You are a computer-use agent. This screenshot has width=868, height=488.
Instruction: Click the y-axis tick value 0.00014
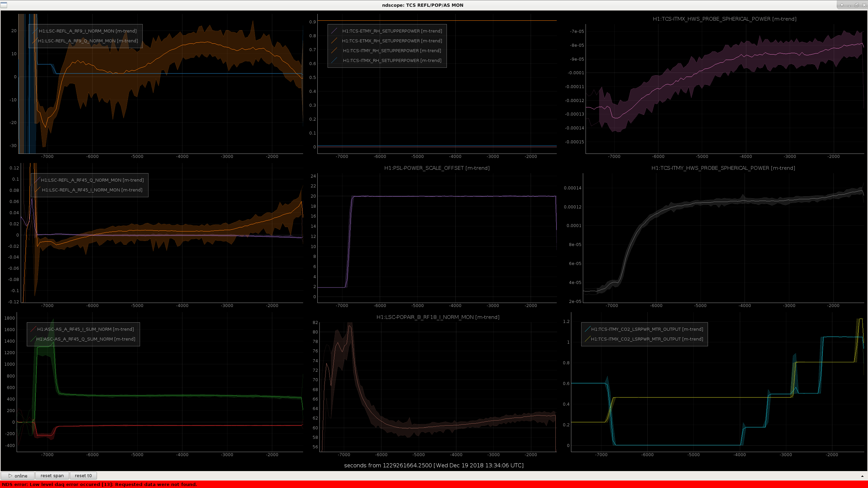[573, 188]
